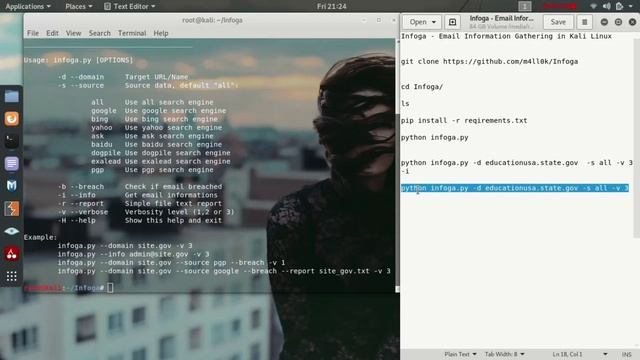
Task: Click the power/battery icon in top bar
Action: tap(620, 6)
